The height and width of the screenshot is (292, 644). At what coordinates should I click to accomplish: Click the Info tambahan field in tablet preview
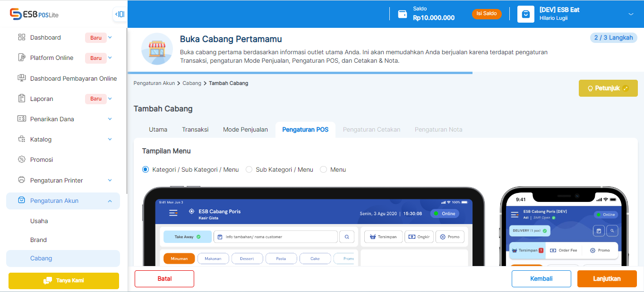coord(276,237)
